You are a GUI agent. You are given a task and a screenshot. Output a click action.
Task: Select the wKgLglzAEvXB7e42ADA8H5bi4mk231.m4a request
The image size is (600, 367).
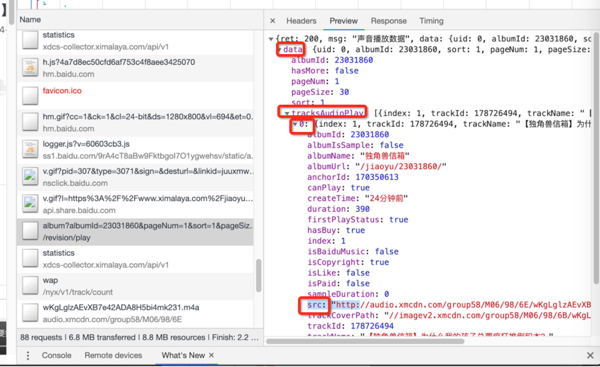tap(135, 313)
